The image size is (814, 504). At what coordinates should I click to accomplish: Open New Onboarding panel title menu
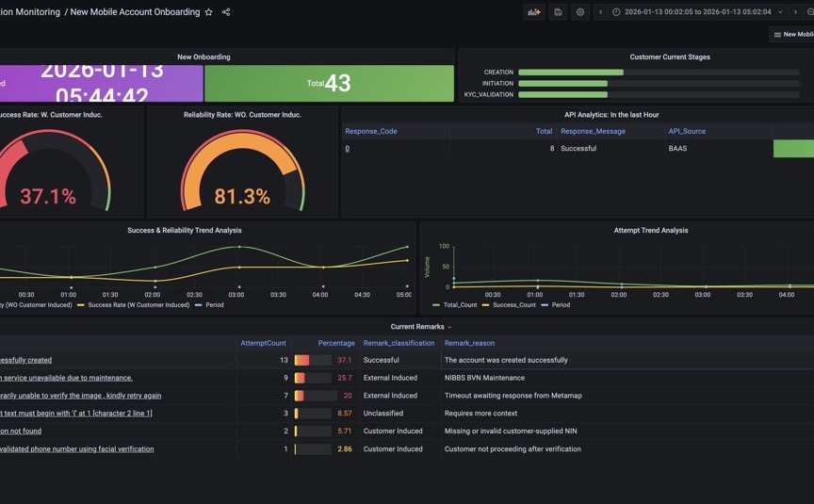tap(203, 57)
